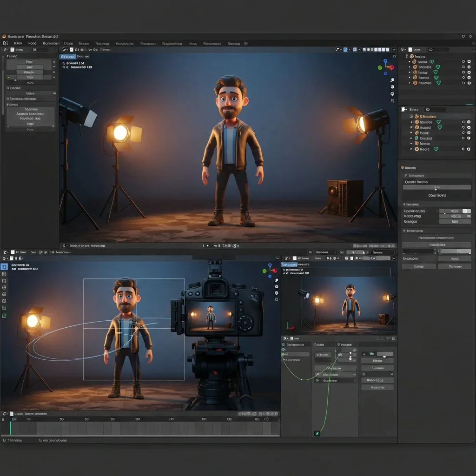The width and height of the screenshot is (476, 476).
Task: Select the blue highlighted tool in camera viewport toolbar
Action: tap(4, 266)
